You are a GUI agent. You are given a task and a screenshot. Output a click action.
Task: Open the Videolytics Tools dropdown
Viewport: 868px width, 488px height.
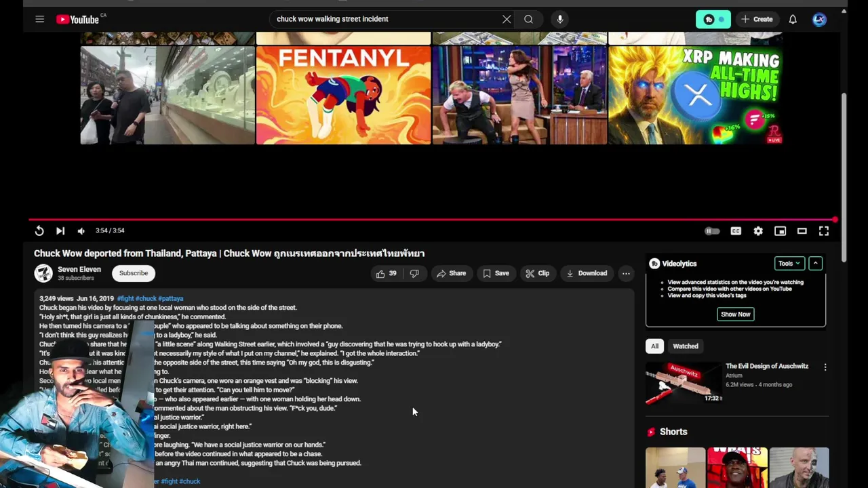pos(789,264)
